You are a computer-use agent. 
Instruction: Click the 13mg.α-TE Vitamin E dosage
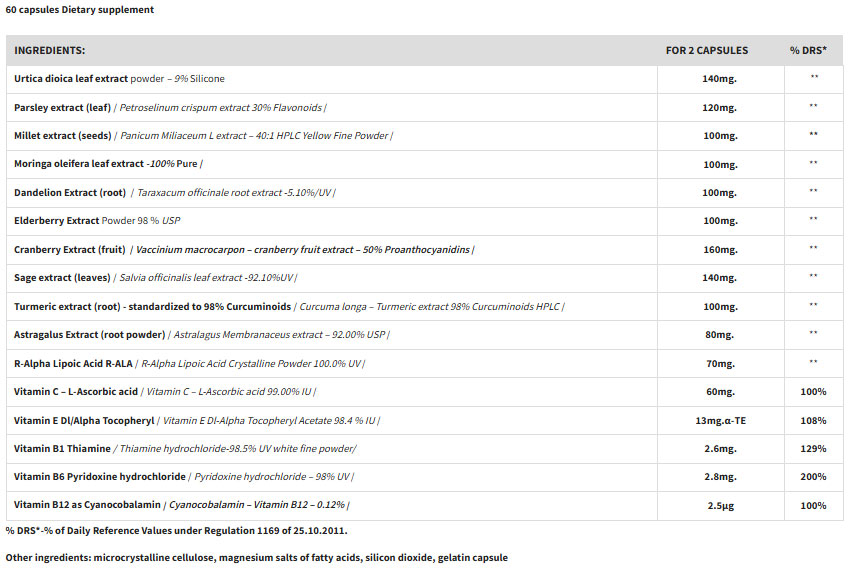[x=720, y=421]
